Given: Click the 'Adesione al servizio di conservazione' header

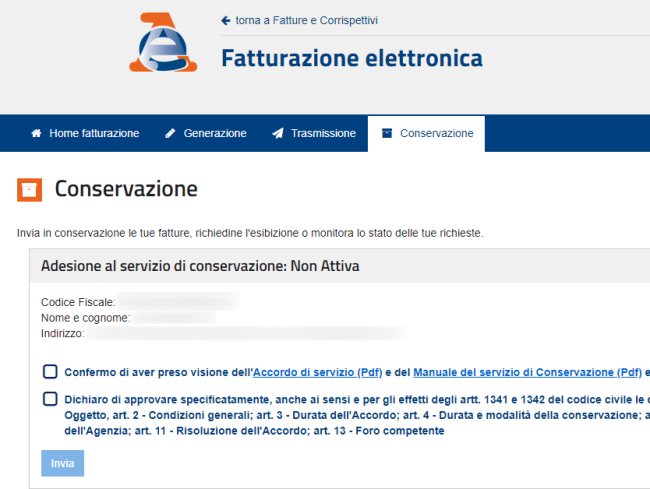Looking at the screenshot, I should point(200,266).
